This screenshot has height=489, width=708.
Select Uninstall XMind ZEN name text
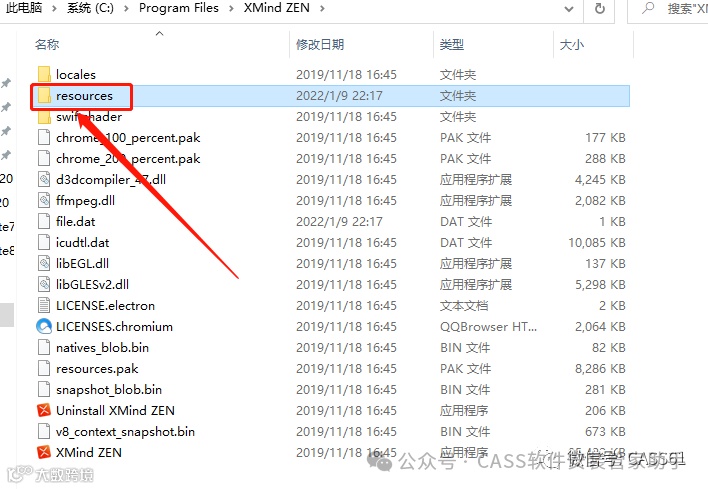coord(115,410)
